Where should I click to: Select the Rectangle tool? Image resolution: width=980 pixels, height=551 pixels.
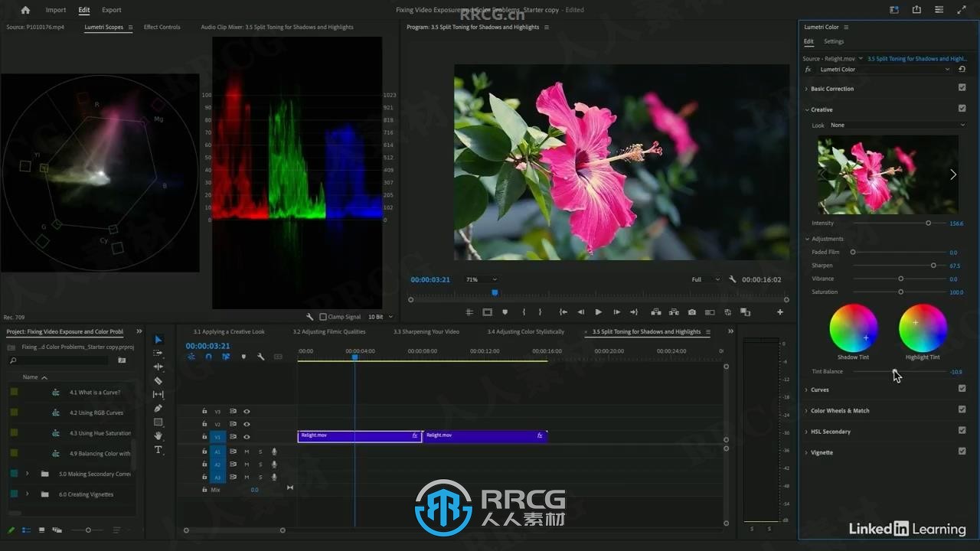coord(158,422)
